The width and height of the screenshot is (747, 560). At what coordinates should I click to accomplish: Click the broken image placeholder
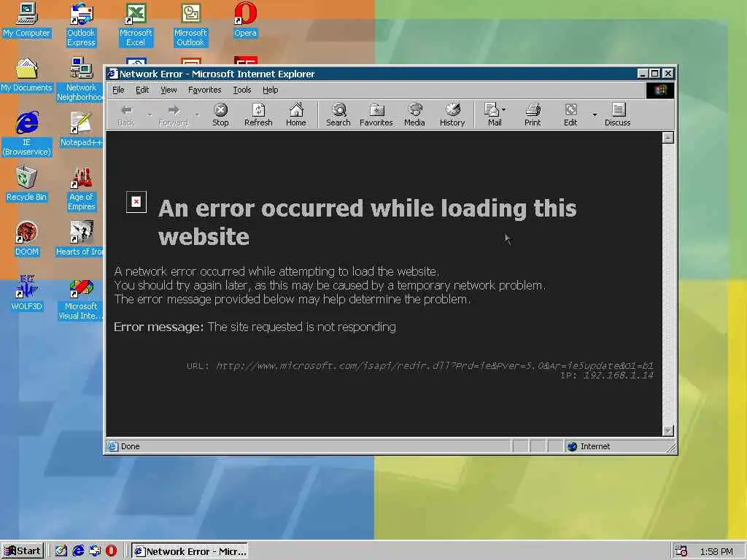(136, 202)
